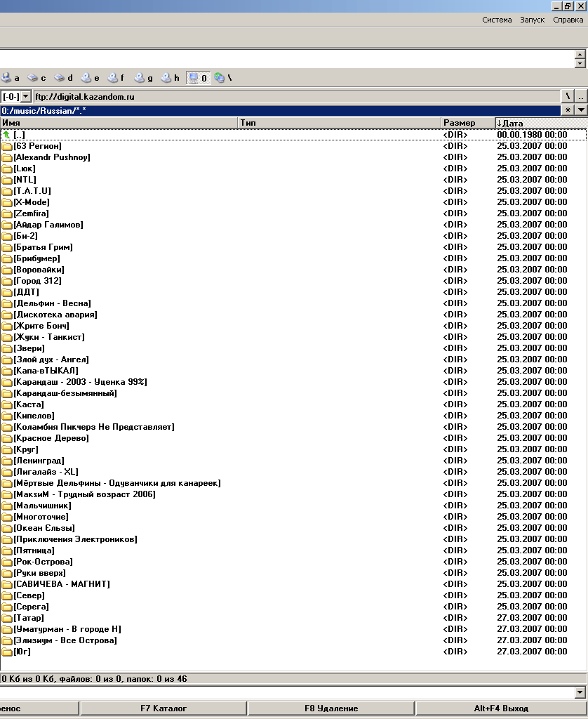Select the Мёртвые Дельфины folder
This screenshot has width=588, height=719.
tap(293, 483)
